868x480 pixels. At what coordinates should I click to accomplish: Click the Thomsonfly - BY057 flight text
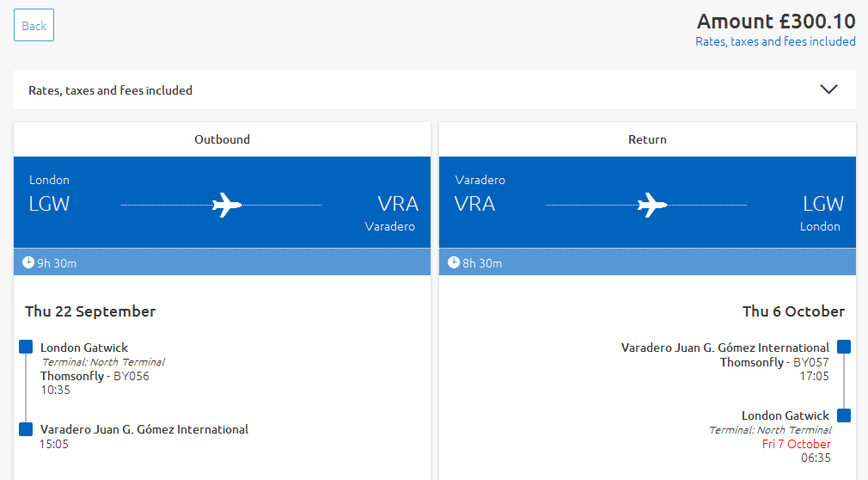point(774,362)
